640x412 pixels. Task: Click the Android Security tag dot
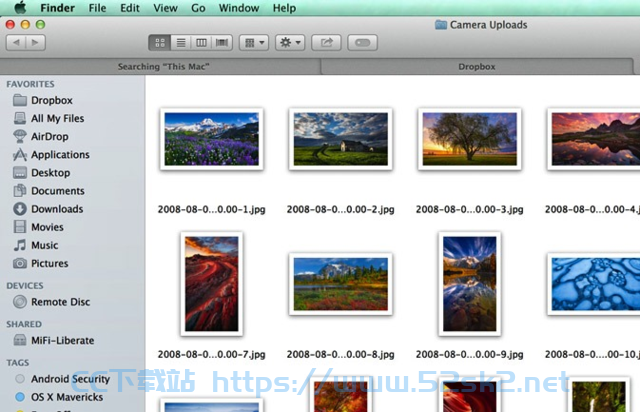(20, 379)
